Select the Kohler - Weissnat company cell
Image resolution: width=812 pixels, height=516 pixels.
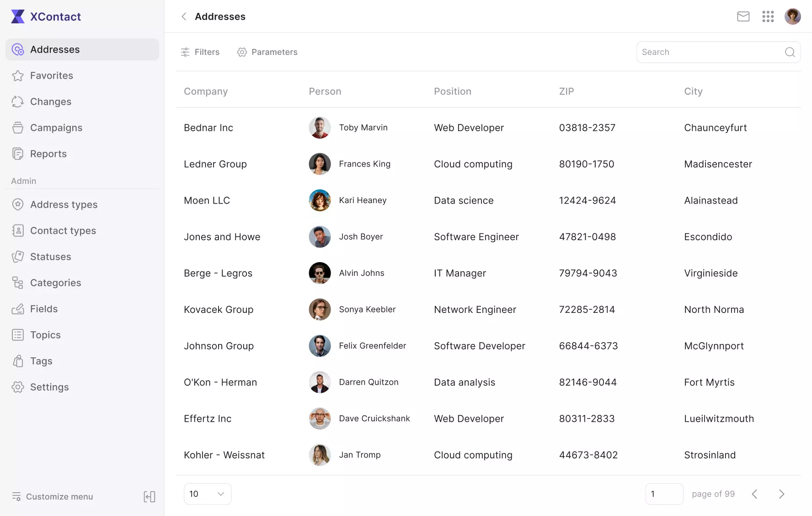coord(224,455)
